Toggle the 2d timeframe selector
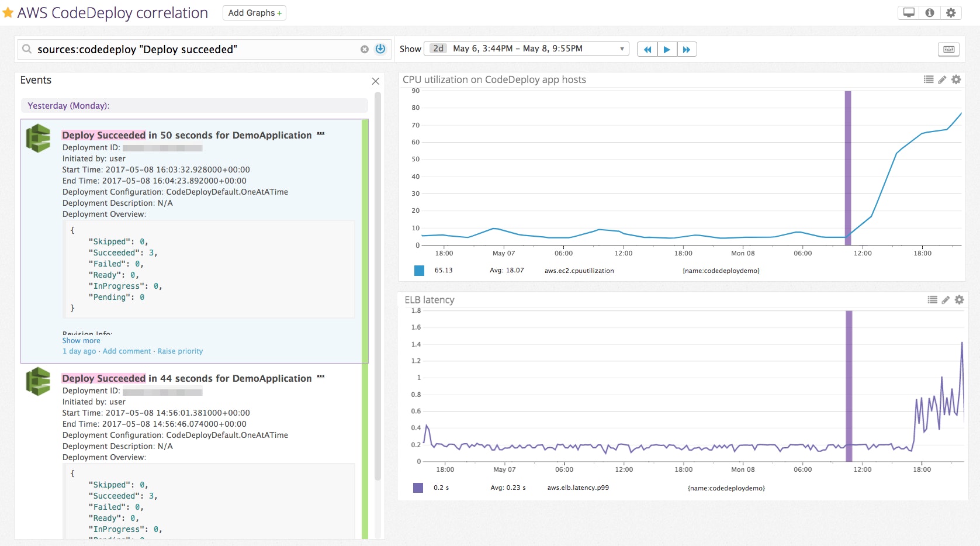The image size is (980, 546). point(438,49)
